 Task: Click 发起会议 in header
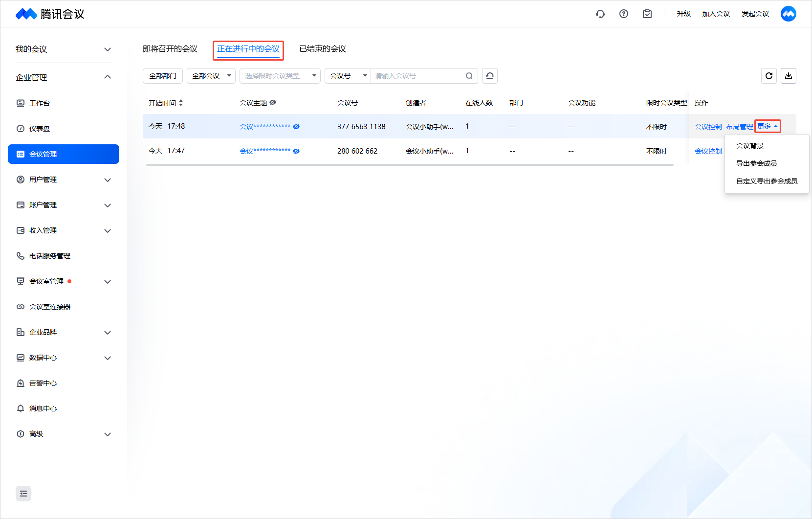755,14
